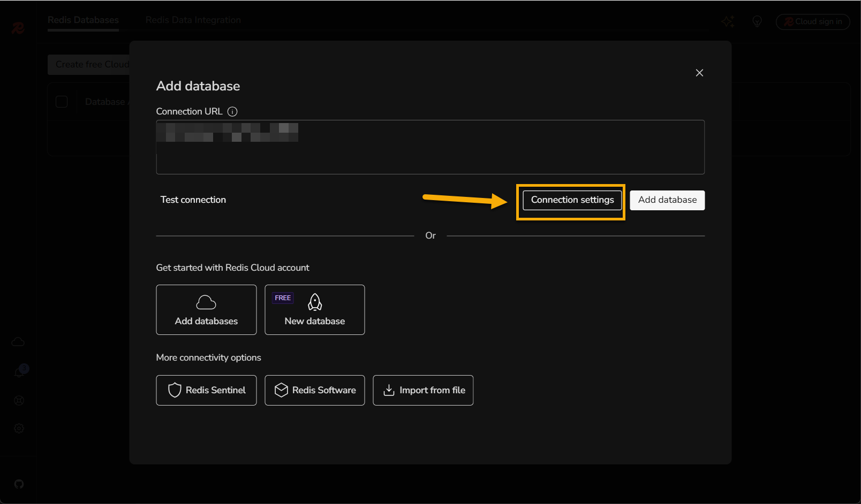Click the Connection settings button
This screenshot has height=504, width=861.
pos(572,200)
